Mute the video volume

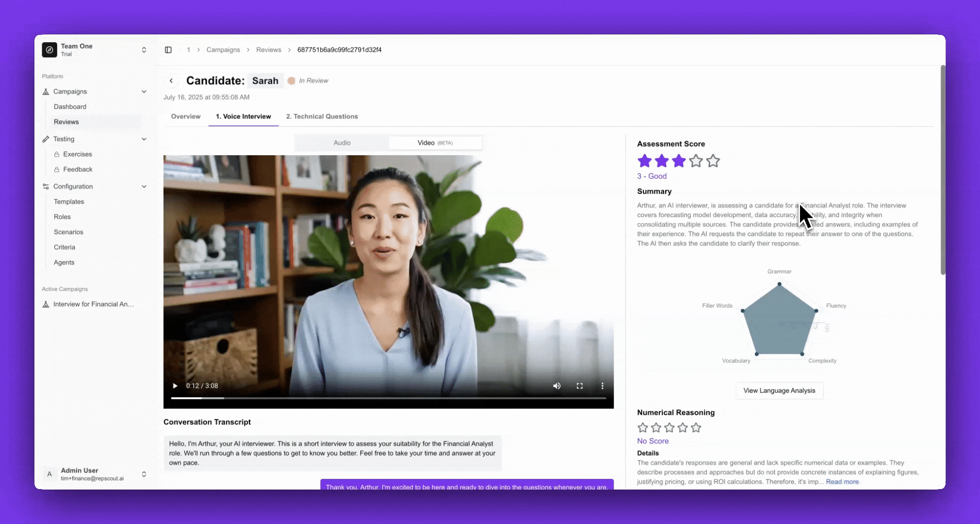pyautogui.click(x=557, y=386)
